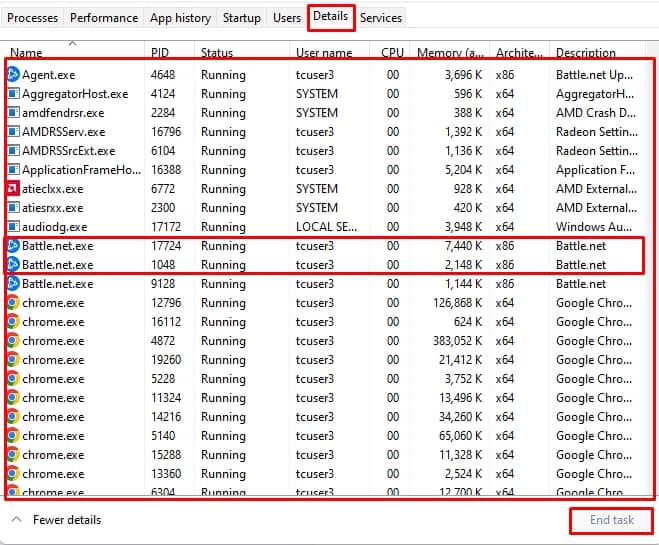Viewport: 659px width, 545px height.
Task: Click the End task button
Action: 612,520
